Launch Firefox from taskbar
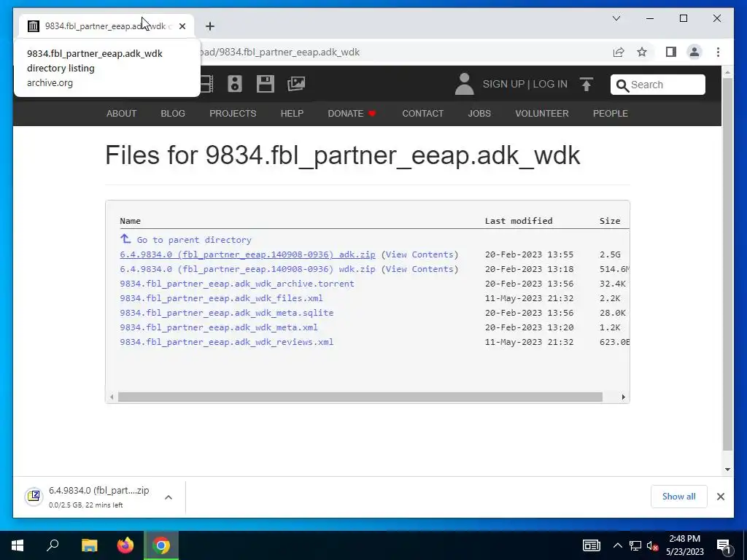 [125, 545]
